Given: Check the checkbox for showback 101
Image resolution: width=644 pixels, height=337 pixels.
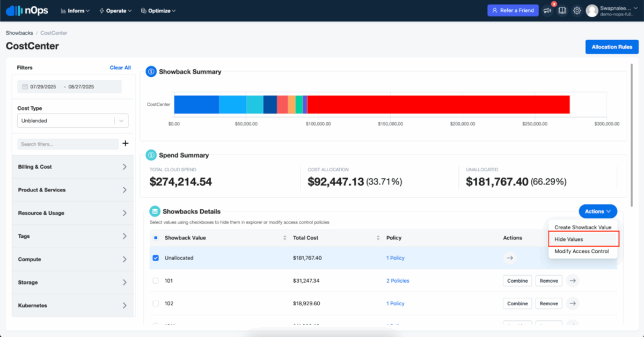Looking at the screenshot, I should pyautogui.click(x=156, y=281).
